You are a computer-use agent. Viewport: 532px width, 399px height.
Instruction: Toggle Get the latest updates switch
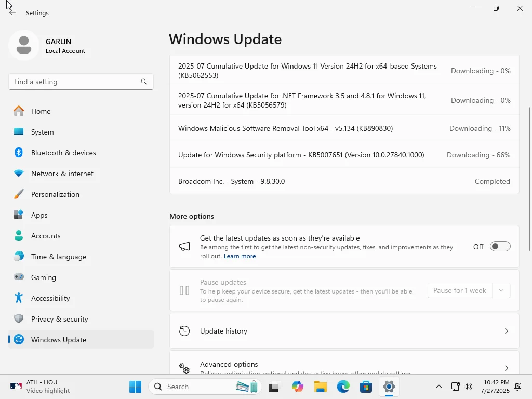pos(500,247)
